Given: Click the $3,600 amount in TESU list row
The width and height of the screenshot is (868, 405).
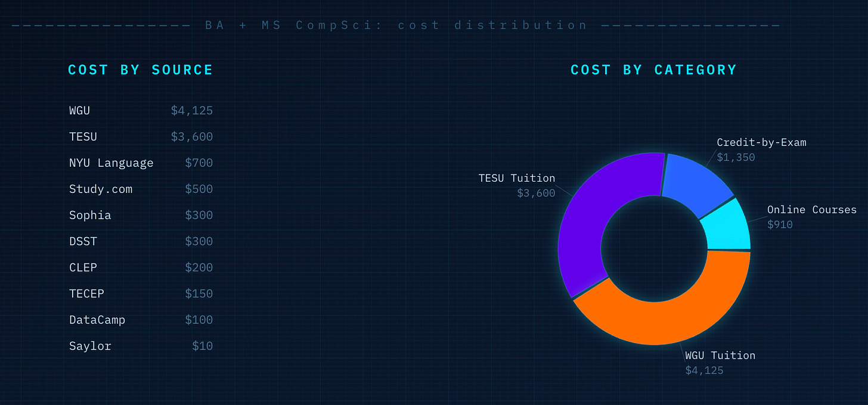Looking at the screenshot, I should pos(192,136).
